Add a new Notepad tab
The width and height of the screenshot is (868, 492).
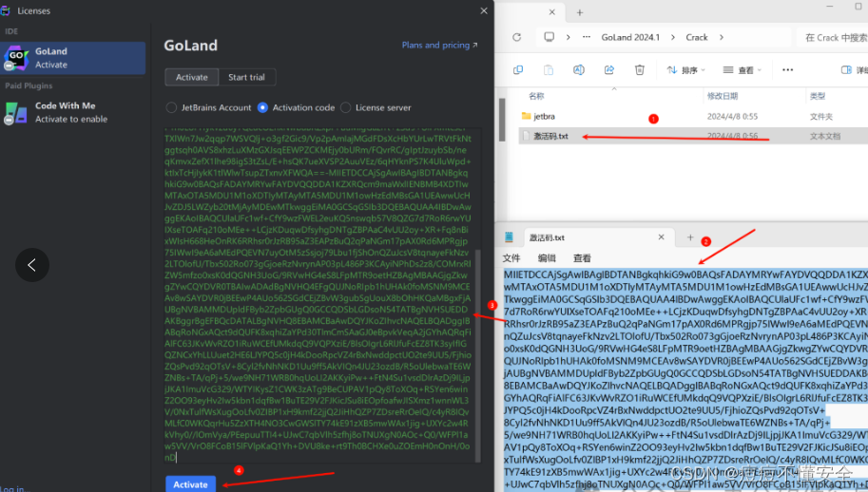point(690,237)
